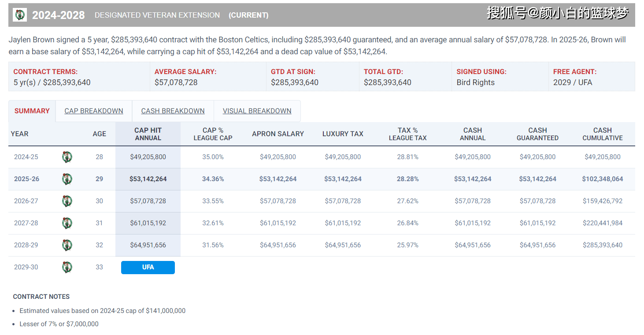Click the Apron Salary column header

pos(278,134)
